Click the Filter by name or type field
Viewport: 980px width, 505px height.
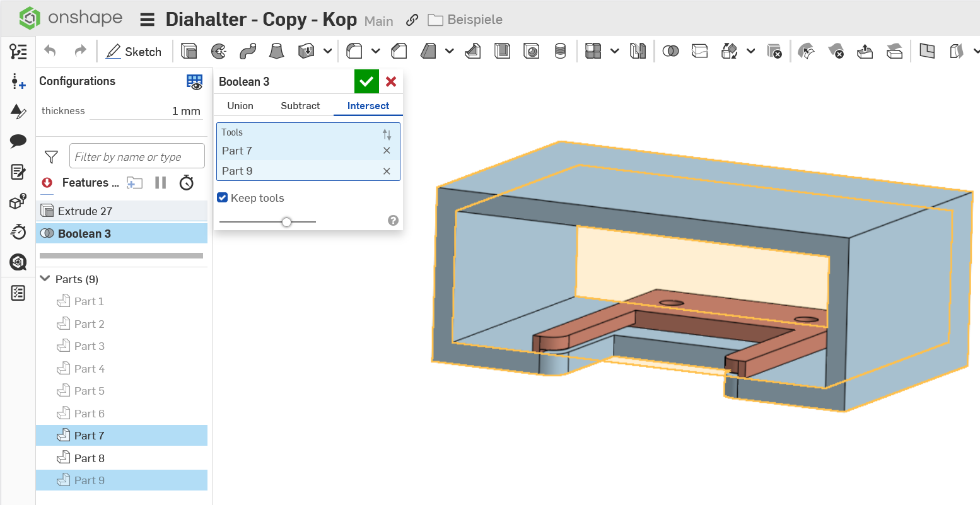point(137,156)
